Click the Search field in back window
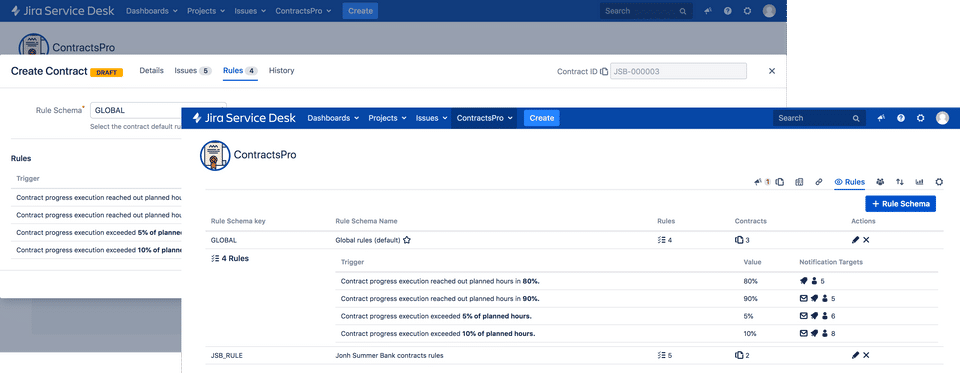960x373 pixels. pos(647,11)
